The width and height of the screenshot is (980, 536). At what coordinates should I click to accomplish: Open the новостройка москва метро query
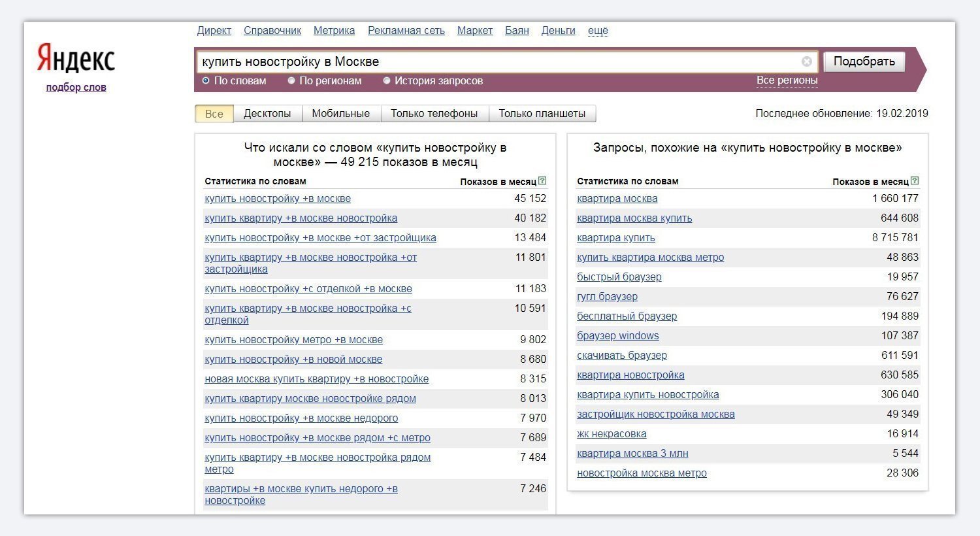[642, 473]
